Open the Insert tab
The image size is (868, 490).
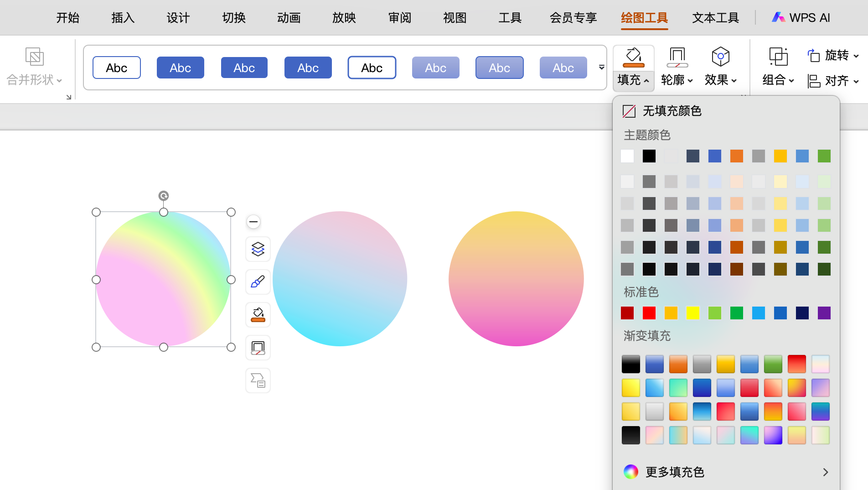click(123, 18)
